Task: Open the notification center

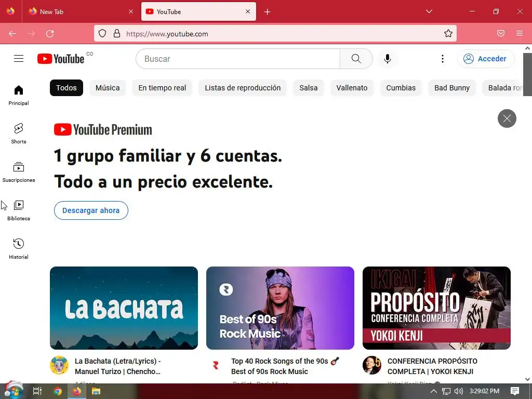Action: (x=515, y=391)
